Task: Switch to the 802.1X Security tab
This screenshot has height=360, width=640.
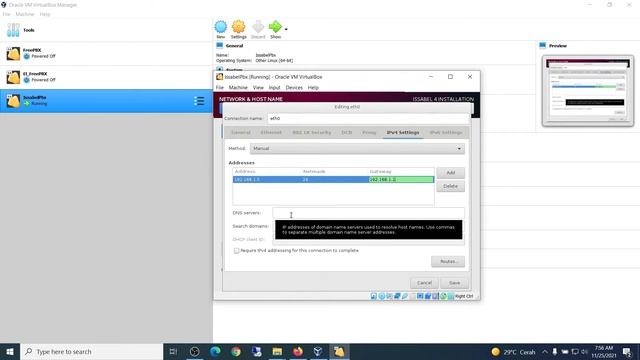Action: pyautogui.click(x=312, y=132)
